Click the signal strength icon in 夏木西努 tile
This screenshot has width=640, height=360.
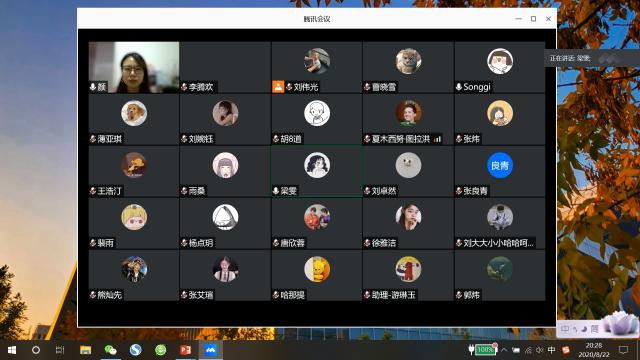coord(437,139)
